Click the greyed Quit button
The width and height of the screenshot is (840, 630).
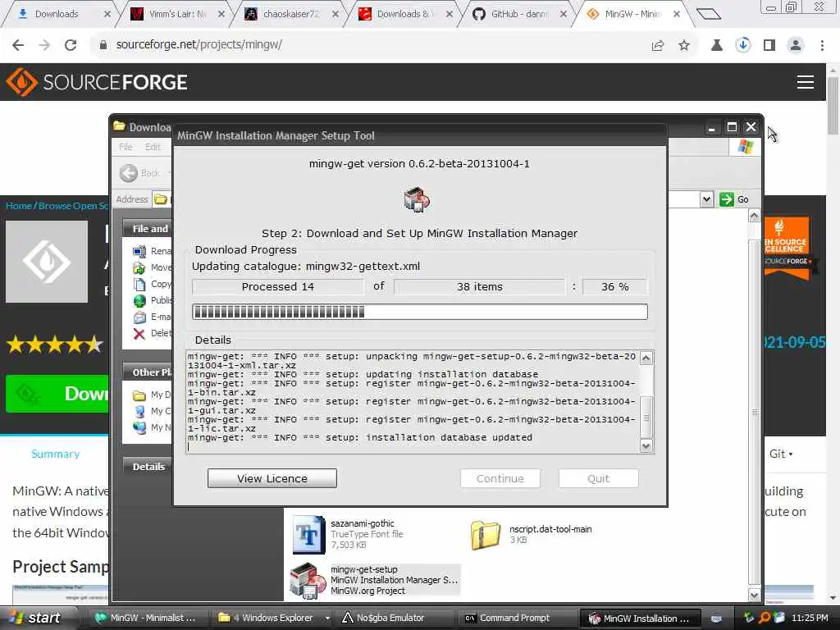coord(598,478)
